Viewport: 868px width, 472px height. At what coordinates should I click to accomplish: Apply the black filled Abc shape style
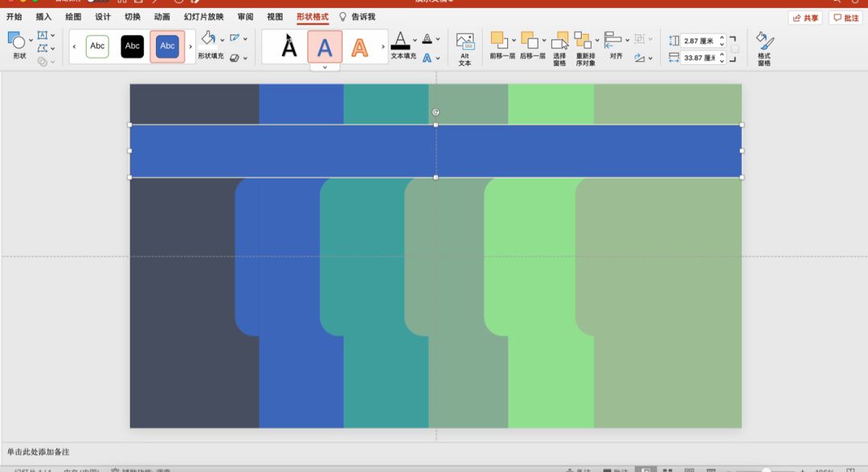(133, 47)
